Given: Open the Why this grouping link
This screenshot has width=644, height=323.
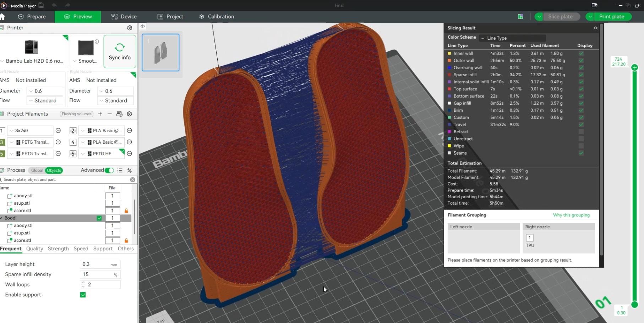Looking at the screenshot, I should 571,215.
